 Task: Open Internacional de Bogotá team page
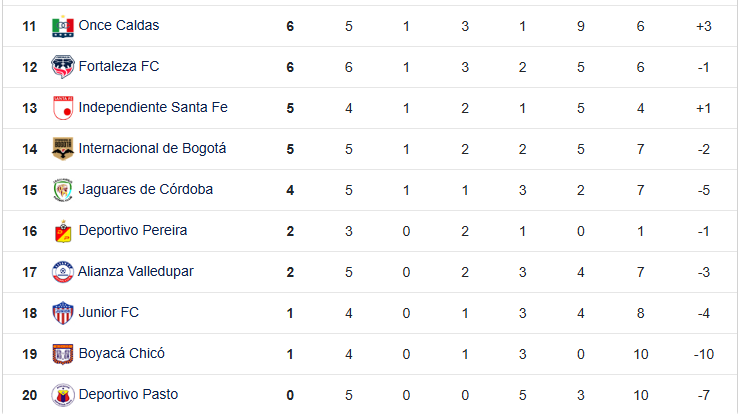pyautogui.click(x=152, y=148)
